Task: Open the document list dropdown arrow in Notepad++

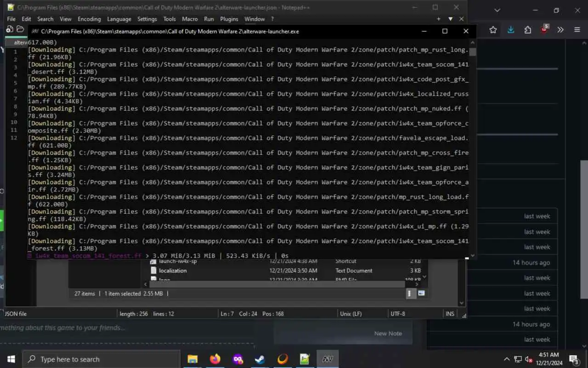Action: [x=451, y=19]
